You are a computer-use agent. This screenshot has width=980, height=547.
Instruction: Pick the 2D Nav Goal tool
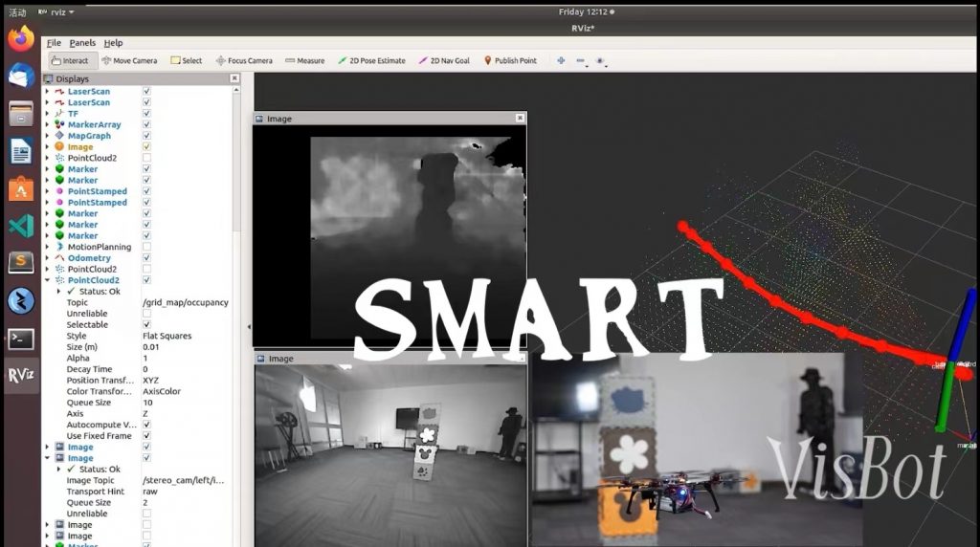[444, 60]
